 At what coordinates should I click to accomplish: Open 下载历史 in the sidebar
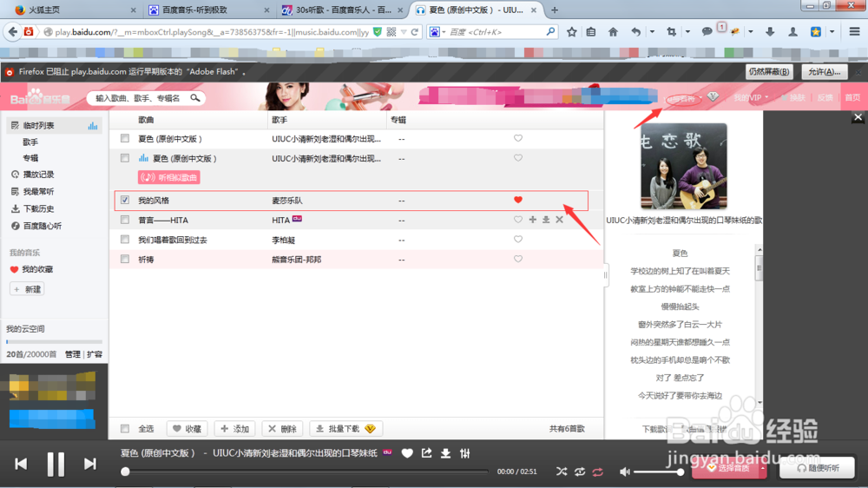pos(38,208)
